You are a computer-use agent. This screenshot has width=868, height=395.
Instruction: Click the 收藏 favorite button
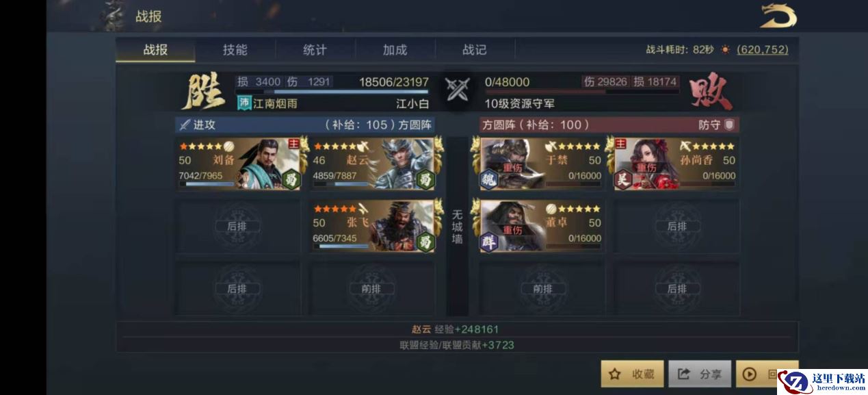click(632, 374)
